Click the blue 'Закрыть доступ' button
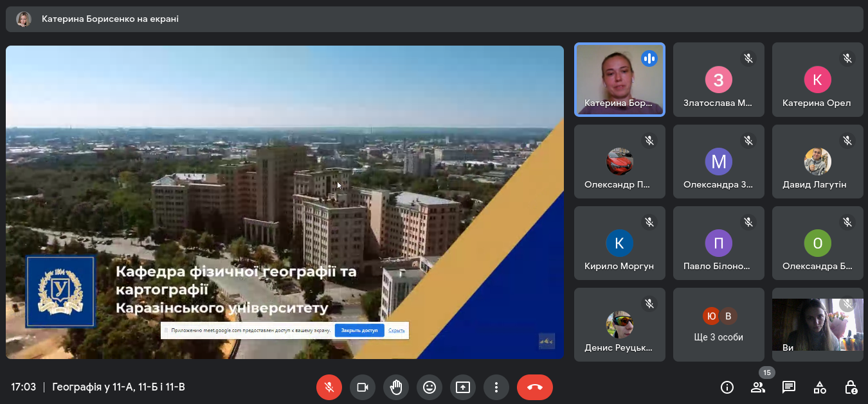This screenshot has width=868, height=404. [x=359, y=330]
